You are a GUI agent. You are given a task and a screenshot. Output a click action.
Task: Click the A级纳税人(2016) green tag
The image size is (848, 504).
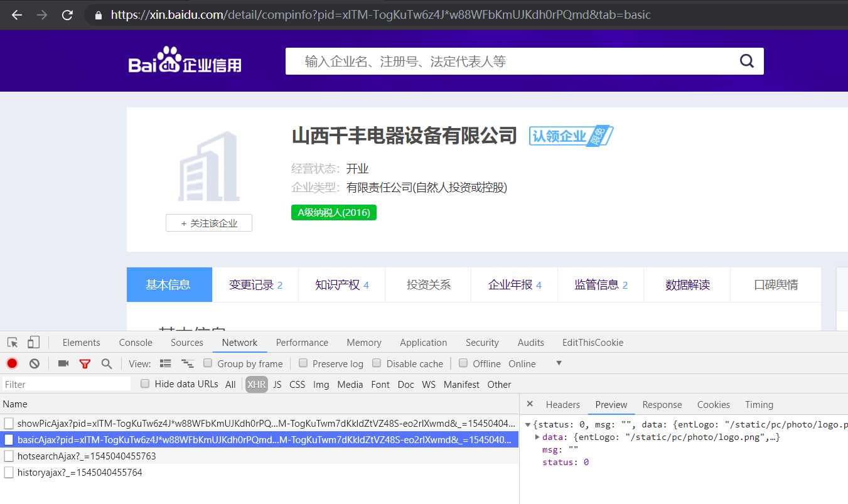[x=334, y=213]
